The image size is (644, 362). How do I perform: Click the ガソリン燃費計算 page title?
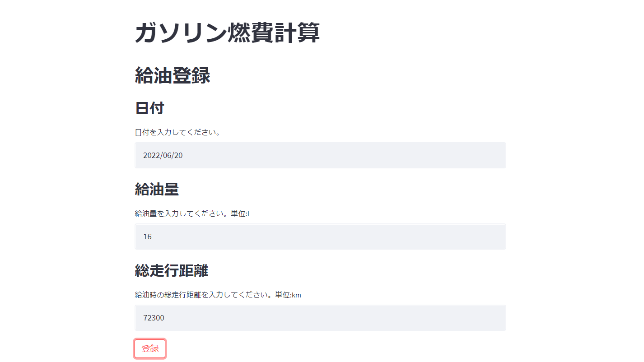tap(227, 32)
